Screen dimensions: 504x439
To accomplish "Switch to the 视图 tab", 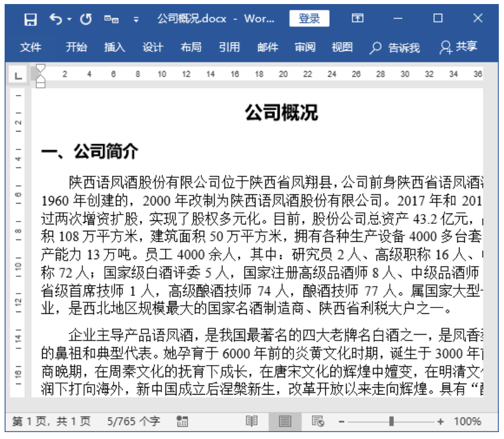I will [x=343, y=47].
